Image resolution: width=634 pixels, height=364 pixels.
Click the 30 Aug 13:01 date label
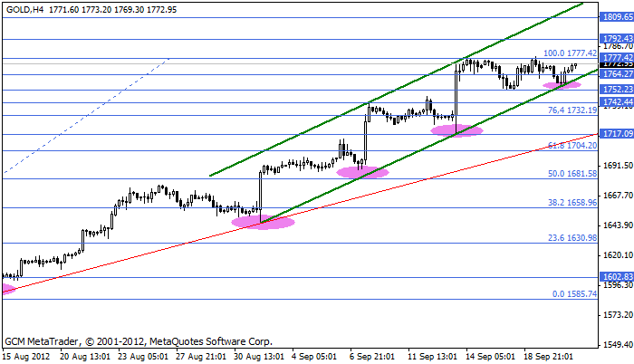(x=260, y=356)
